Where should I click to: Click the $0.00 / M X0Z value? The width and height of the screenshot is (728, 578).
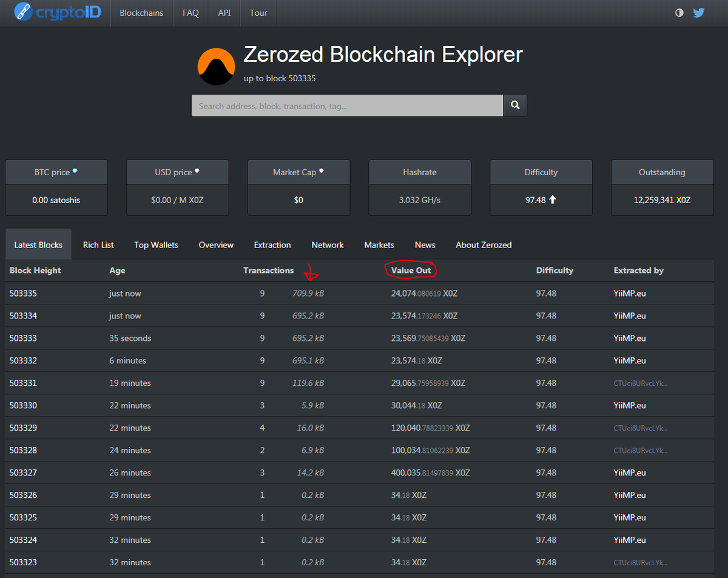tap(177, 200)
